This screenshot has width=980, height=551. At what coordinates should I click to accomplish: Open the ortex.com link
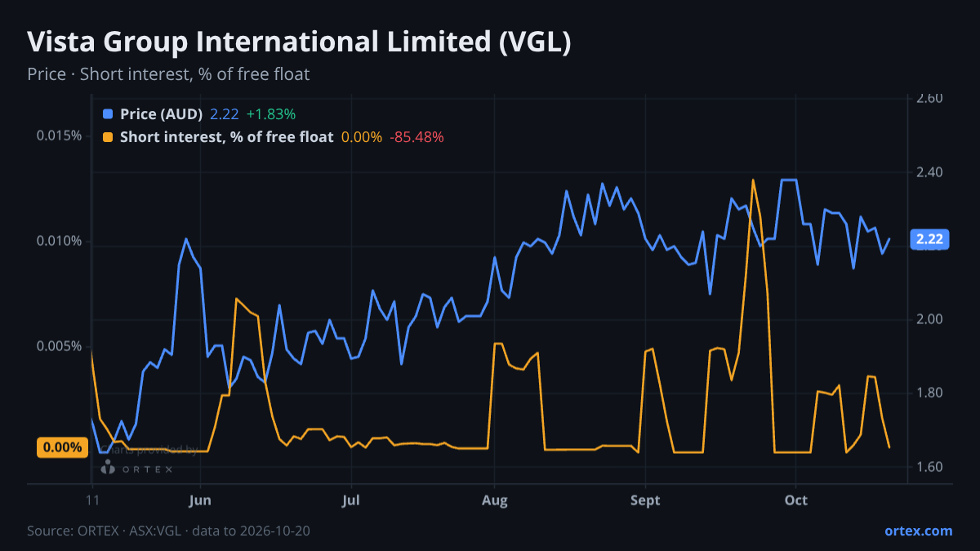[x=918, y=531]
